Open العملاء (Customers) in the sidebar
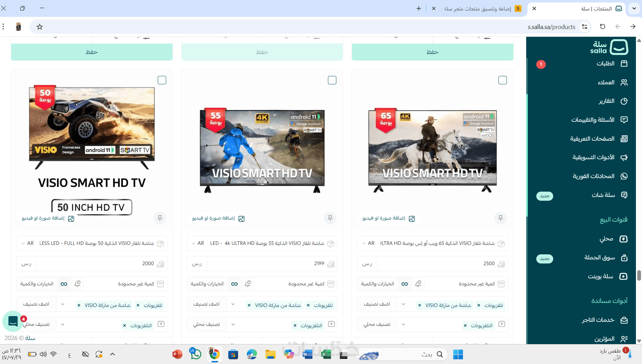 (606, 82)
